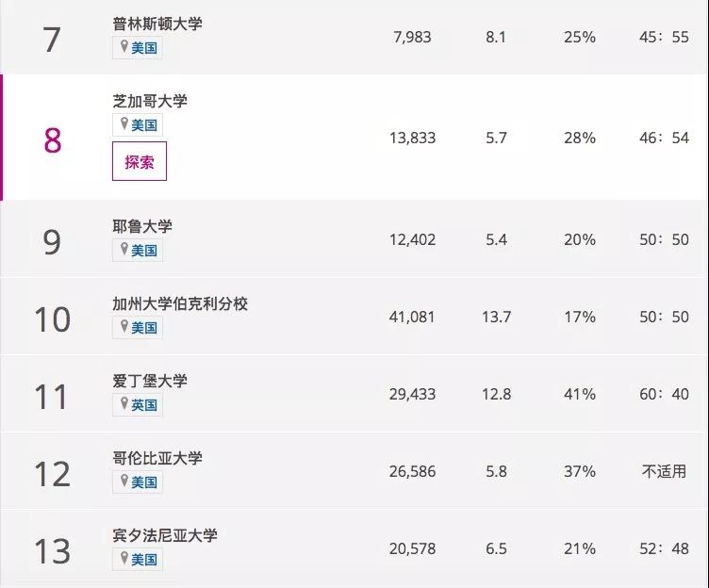
Task: Open the 普林斯顿大学 university link
Action: click(157, 24)
